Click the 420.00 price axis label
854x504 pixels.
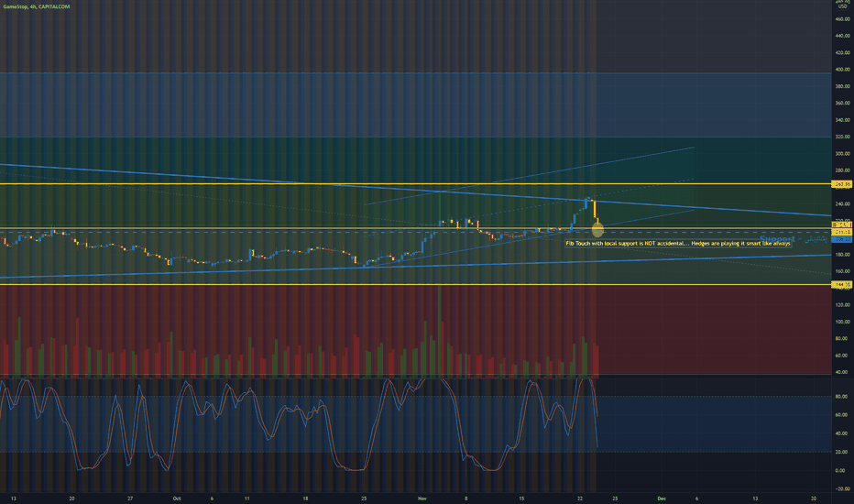tap(842, 53)
